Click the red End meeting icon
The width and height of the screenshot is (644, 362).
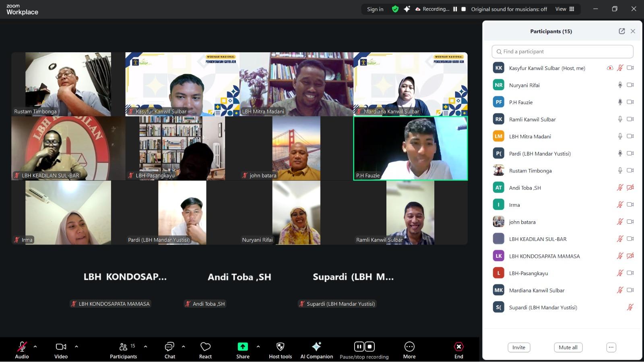click(x=458, y=347)
